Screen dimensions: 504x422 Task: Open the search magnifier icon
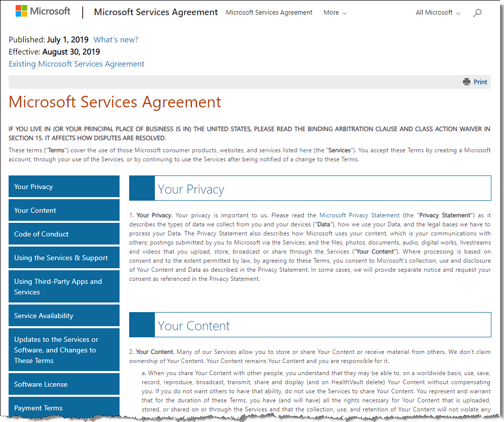coord(477,13)
